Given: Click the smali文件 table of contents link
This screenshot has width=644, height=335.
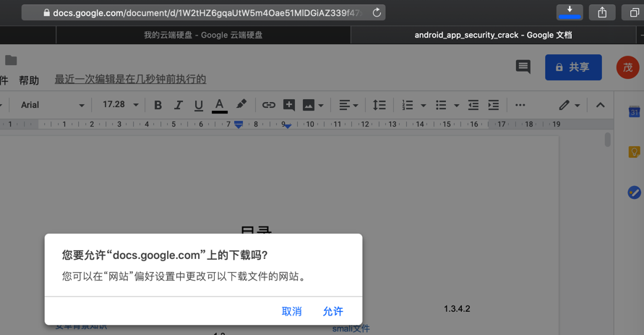Looking at the screenshot, I should [351, 328].
